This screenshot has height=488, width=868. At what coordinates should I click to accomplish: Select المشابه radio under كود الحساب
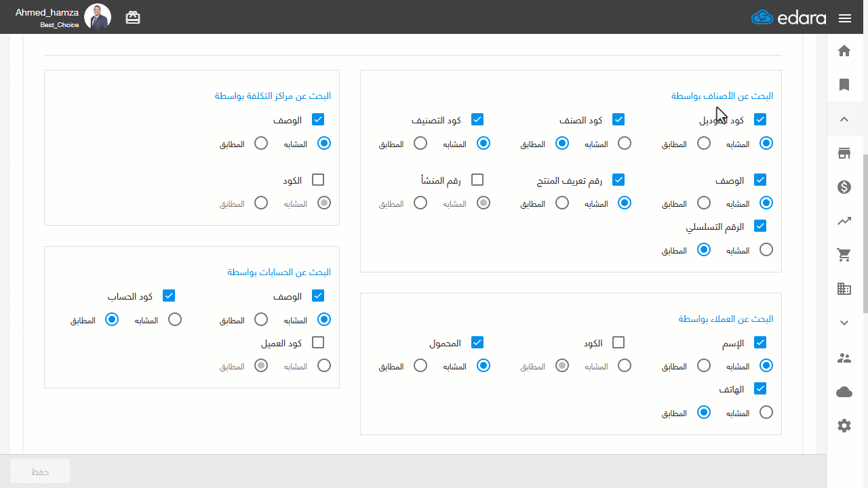[x=175, y=319]
